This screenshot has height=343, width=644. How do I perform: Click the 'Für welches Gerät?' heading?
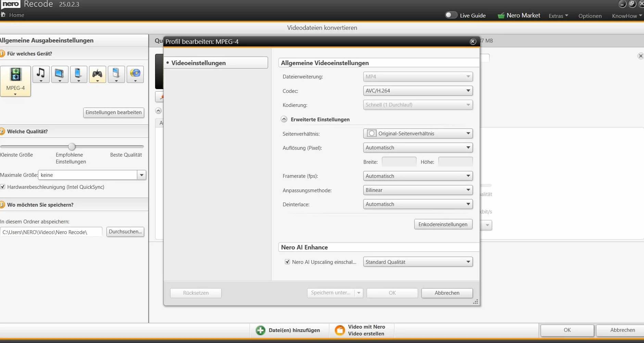(x=29, y=54)
